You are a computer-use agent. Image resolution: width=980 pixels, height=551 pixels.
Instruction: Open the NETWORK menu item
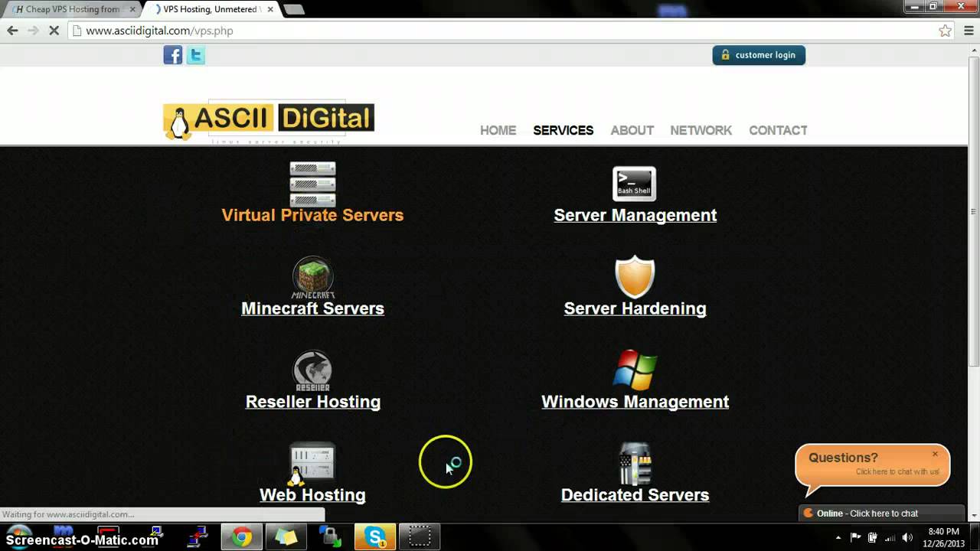[x=701, y=130]
